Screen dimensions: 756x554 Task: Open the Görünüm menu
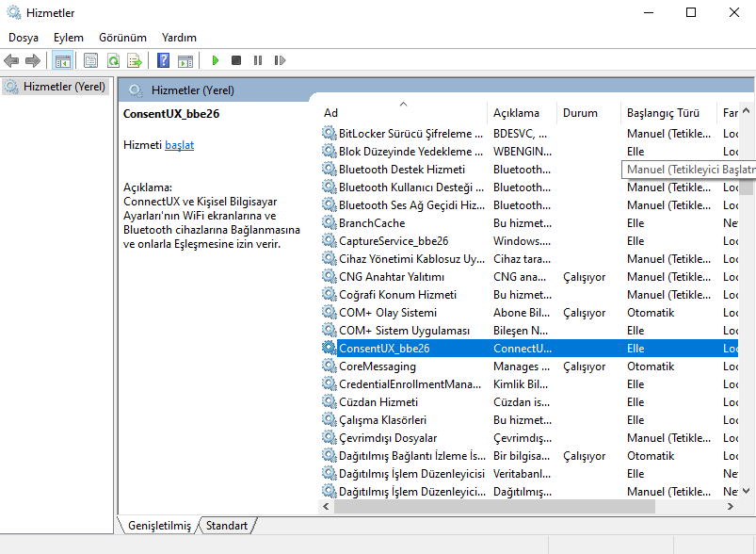tap(122, 38)
